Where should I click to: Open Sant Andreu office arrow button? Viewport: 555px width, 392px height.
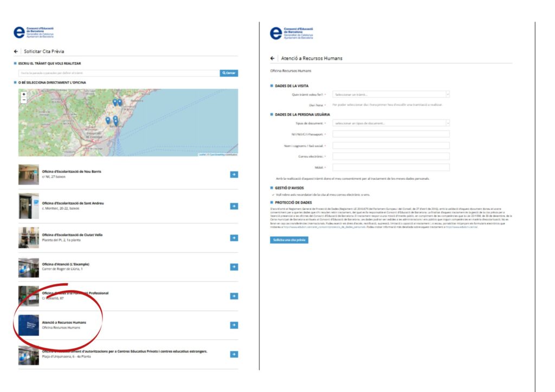point(234,206)
